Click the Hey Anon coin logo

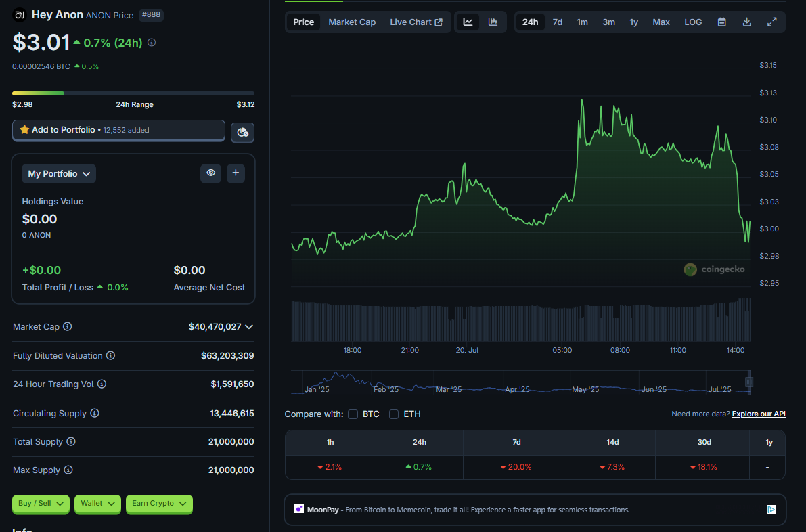point(20,15)
